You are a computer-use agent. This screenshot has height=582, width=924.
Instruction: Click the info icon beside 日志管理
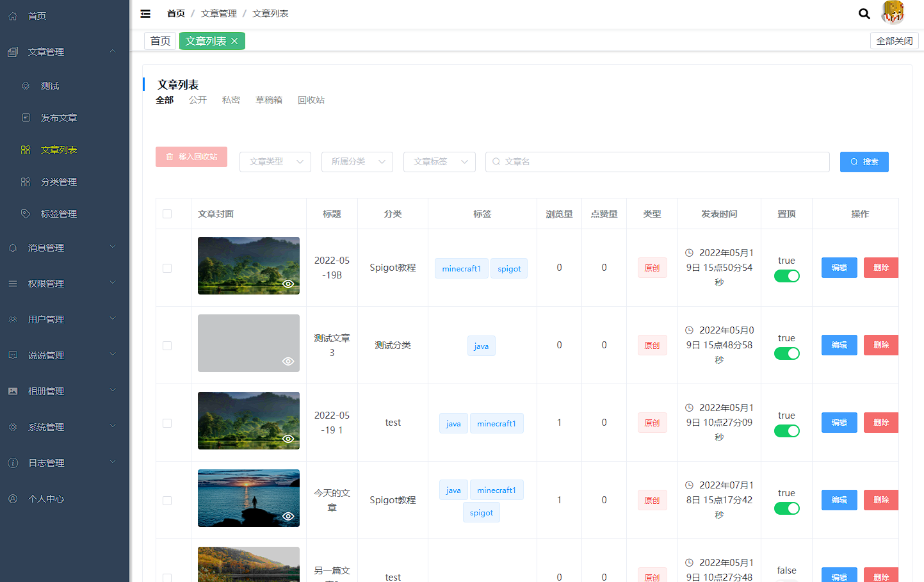pos(13,463)
